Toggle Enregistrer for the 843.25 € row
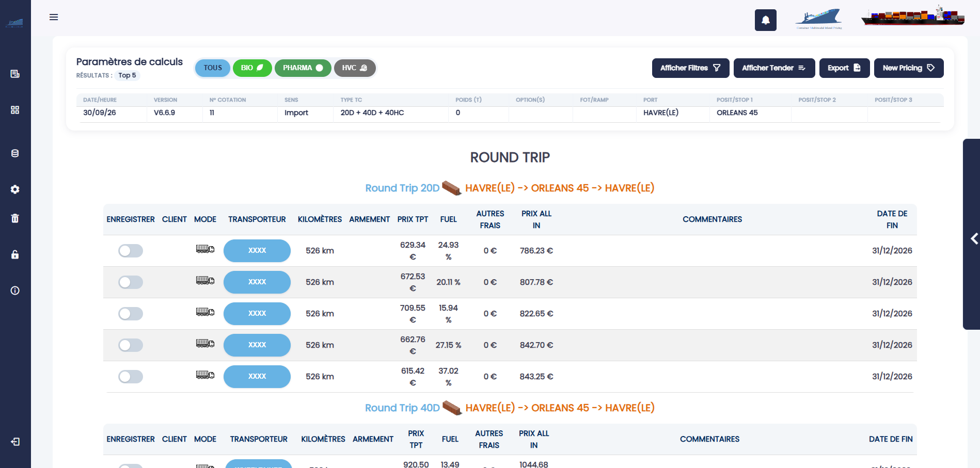The width and height of the screenshot is (980, 468). pyautogui.click(x=131, y=377)
